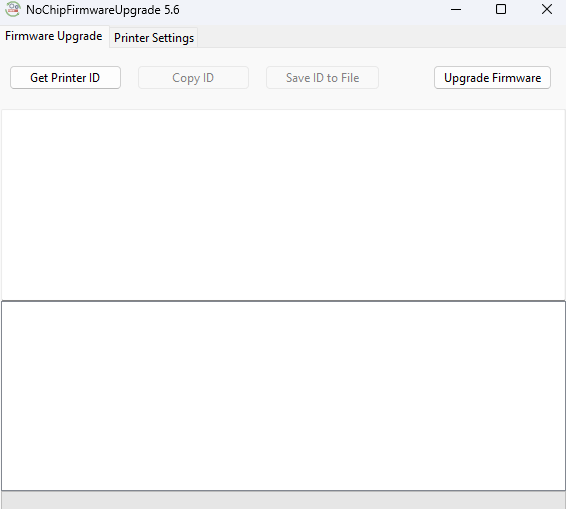566x509 pixels.
Task: Select the Firmware Upgrade tab
Action: point(54,36)
